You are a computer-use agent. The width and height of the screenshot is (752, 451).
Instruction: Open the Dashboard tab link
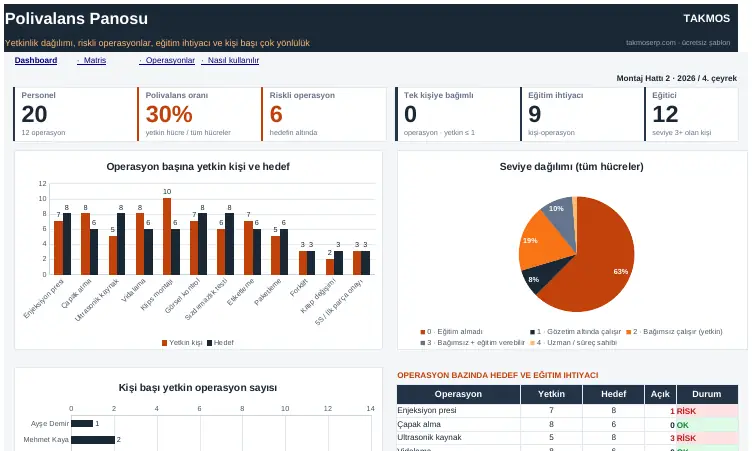pyautogui.click(x=36, y=60)
